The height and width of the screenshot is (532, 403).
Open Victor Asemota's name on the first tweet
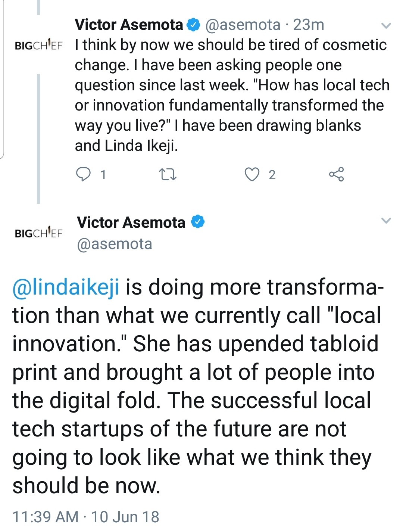[x=129, y=25]
